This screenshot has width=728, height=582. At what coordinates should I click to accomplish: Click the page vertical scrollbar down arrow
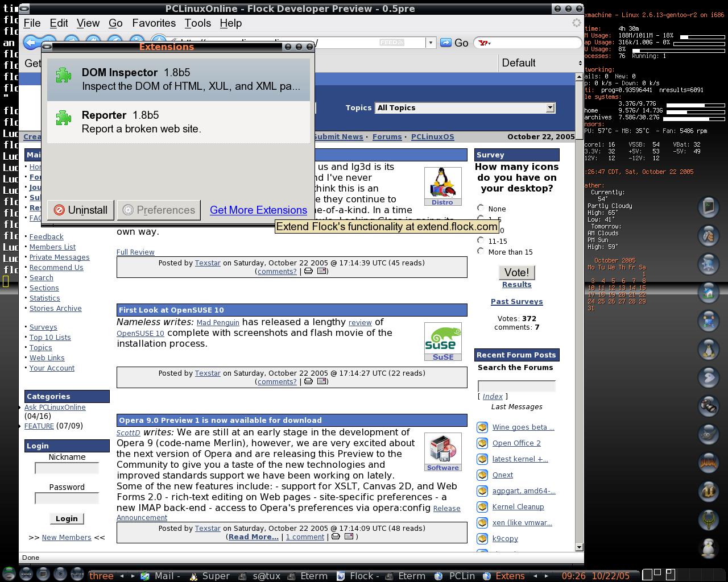tap(579, 547)
